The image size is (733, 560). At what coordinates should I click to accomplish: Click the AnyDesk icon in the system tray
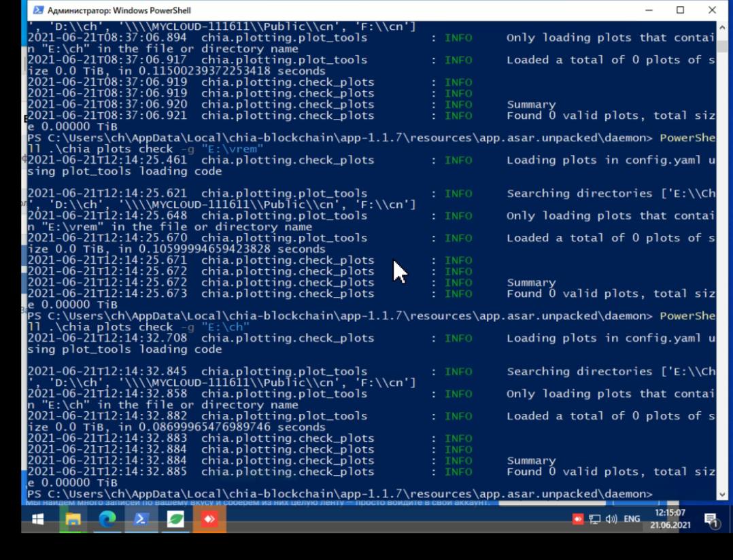pyautogui.click(x=578, y=519)
